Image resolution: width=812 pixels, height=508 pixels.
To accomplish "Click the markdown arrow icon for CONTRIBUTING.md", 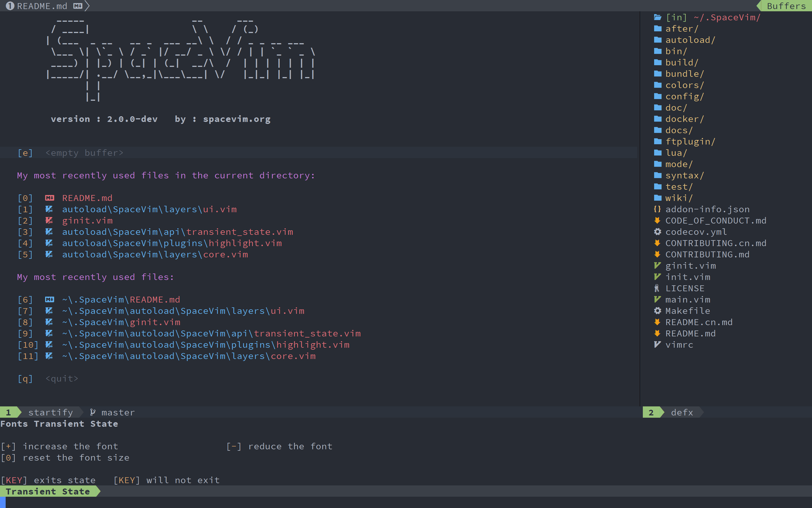I will click(x=657, y=254).
